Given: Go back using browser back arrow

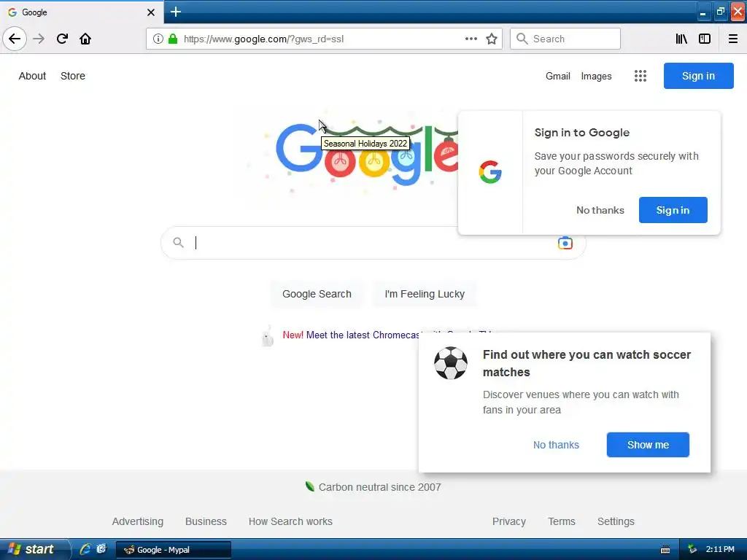Looking at the screenshot, I should [15, 39].
